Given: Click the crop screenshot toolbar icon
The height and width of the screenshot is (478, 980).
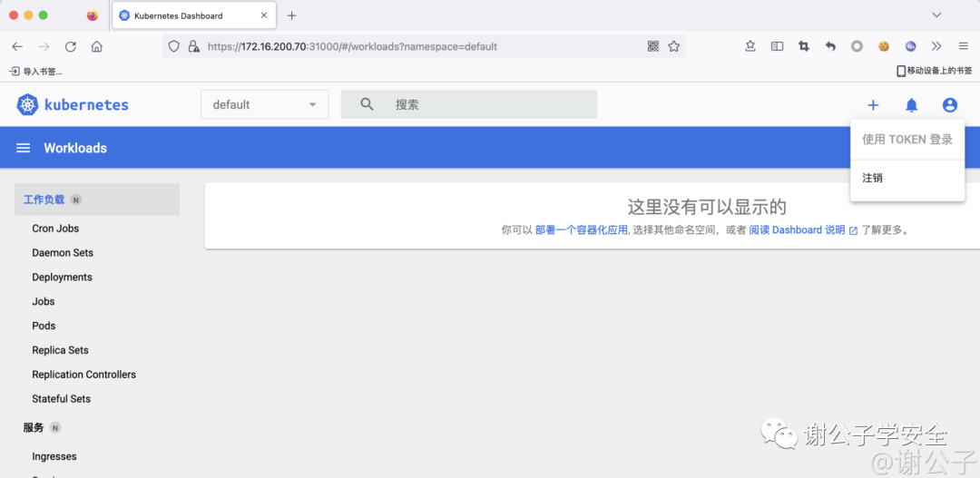Looking at the screenshot, I should coord(804,46).
